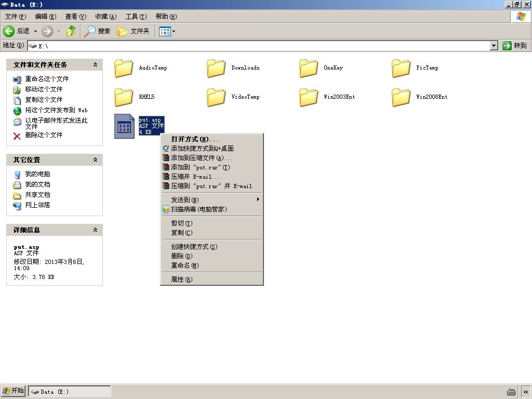Choose 删除(D) in context menu
The image size is (532, 399).
pyautogui.click(x=212, y=256)
